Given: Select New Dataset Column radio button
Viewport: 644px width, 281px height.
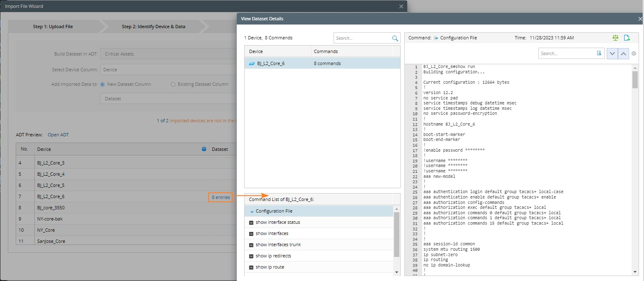Looking at the screenshot, I should coord(102,84).
